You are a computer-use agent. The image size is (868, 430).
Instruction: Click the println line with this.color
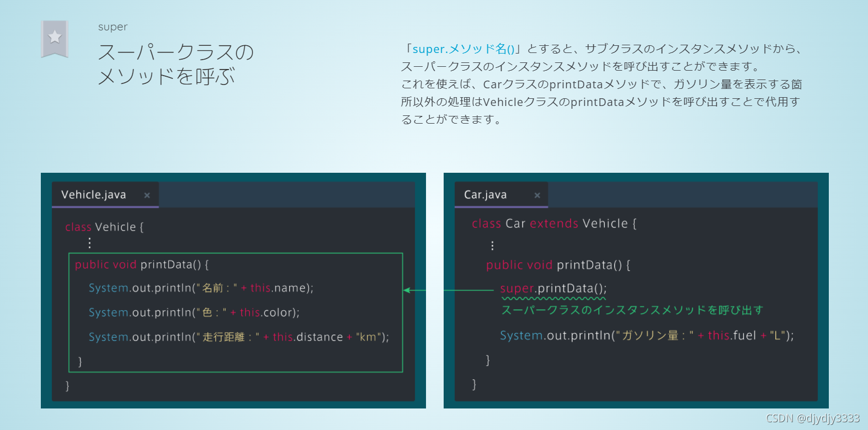pos(194,312)
